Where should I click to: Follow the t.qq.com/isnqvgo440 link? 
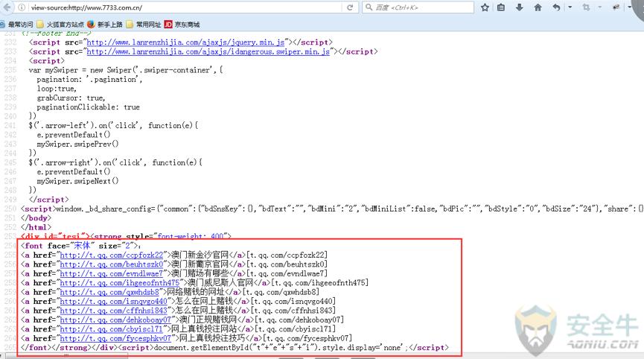pos(114,302)
